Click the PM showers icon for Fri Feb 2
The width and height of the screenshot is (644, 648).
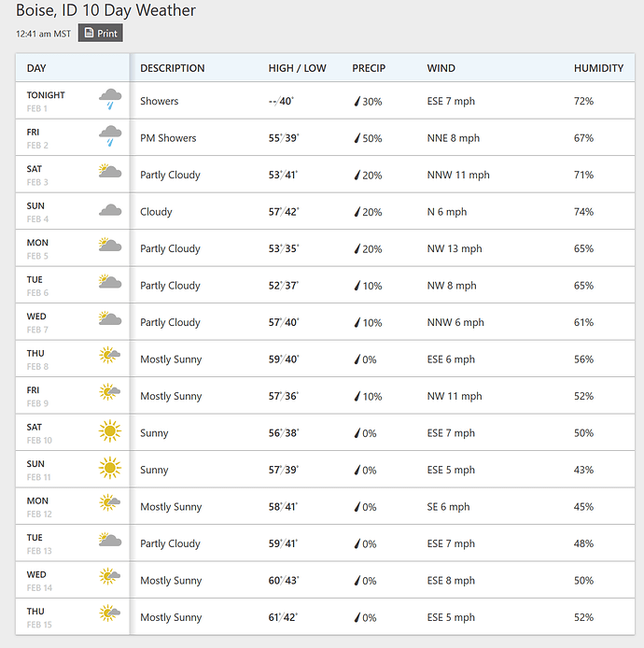click(110, 137)
